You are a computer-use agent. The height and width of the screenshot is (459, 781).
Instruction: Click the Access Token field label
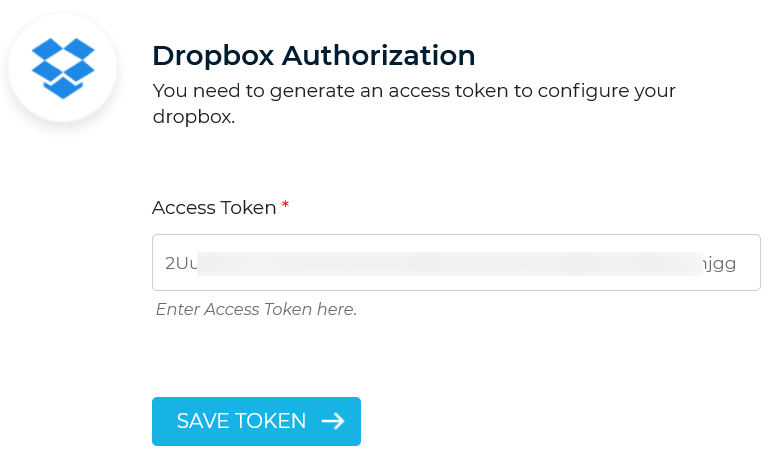(x=214, y=208)
